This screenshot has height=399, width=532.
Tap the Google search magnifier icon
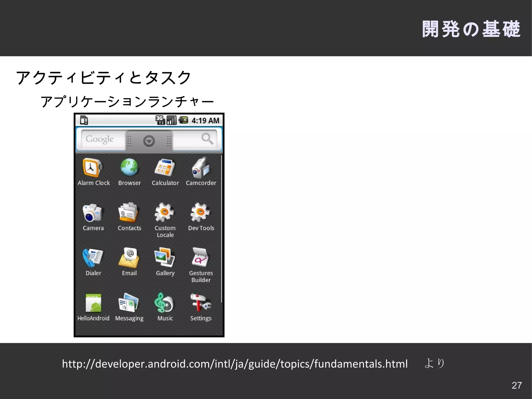(x=207, y=139)
